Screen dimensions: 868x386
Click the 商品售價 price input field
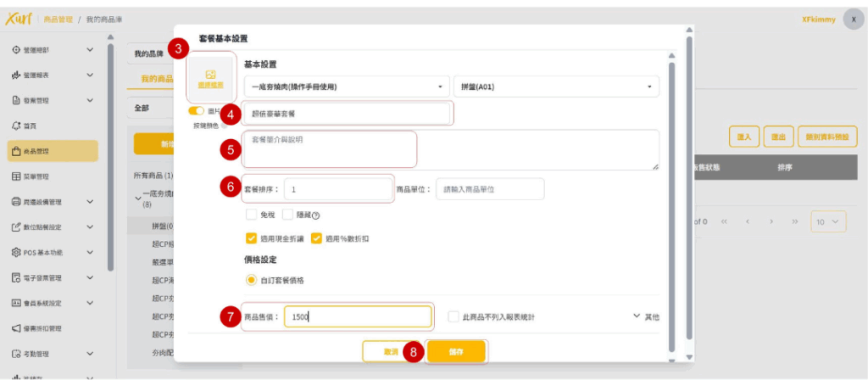(x=357, y=316)
